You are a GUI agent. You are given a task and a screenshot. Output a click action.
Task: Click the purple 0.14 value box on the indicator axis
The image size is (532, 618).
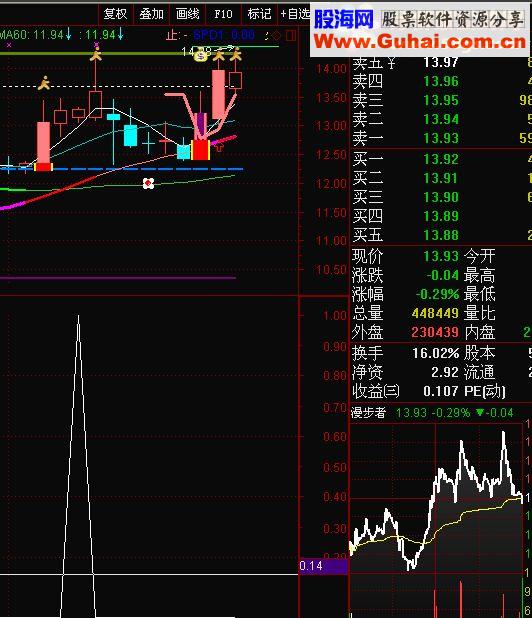[x=323, y=566]
